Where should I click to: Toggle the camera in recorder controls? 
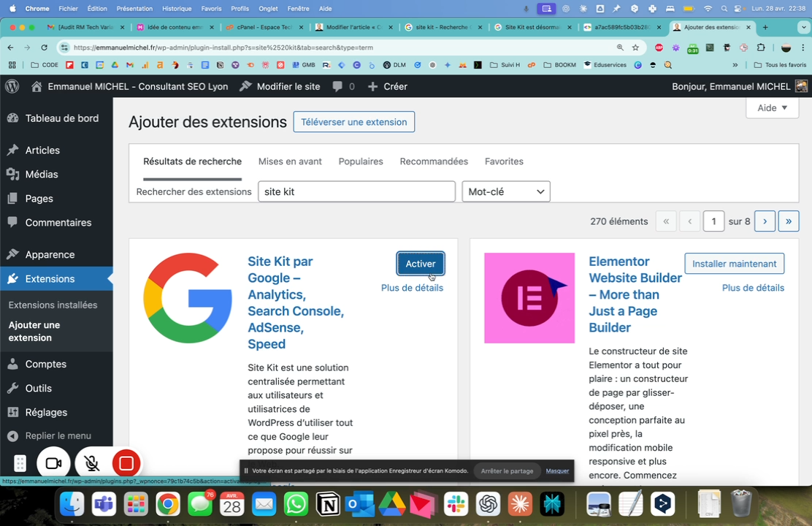tap(53, 463)
